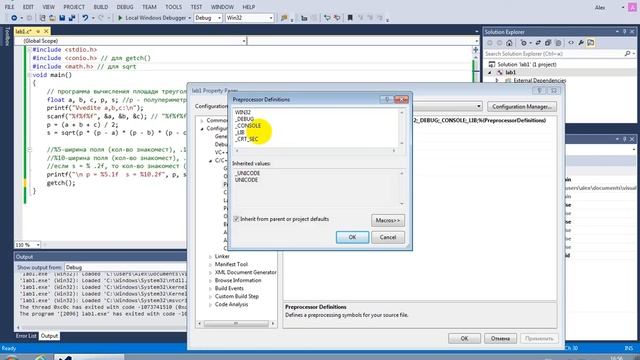Click the Home icon in Solution Explorer
This screenshot has width=640, height=360.
pyautogui.click(x=509, y=43)
